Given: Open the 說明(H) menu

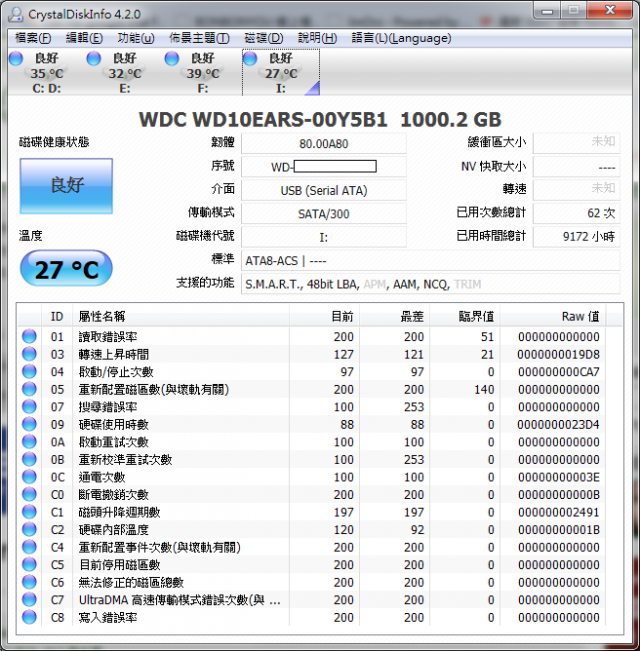Looking at the screenshot, I should pyautogui.click(x=317, y=38).
